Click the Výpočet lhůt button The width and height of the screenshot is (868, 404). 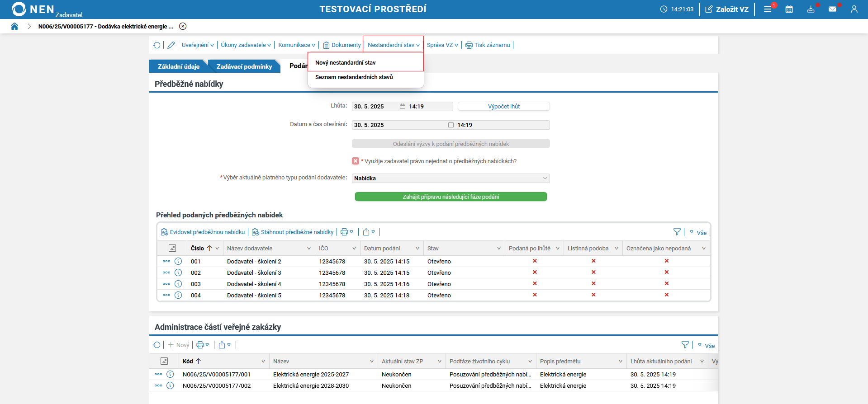pyautogui.click(x=503, y=107)
